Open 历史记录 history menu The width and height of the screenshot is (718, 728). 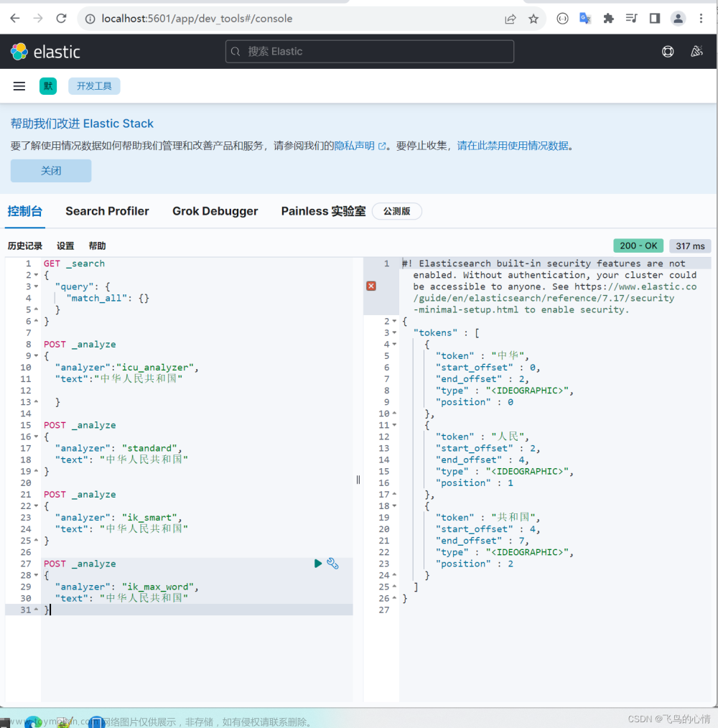pyautogui.click(x=25, y=246)
